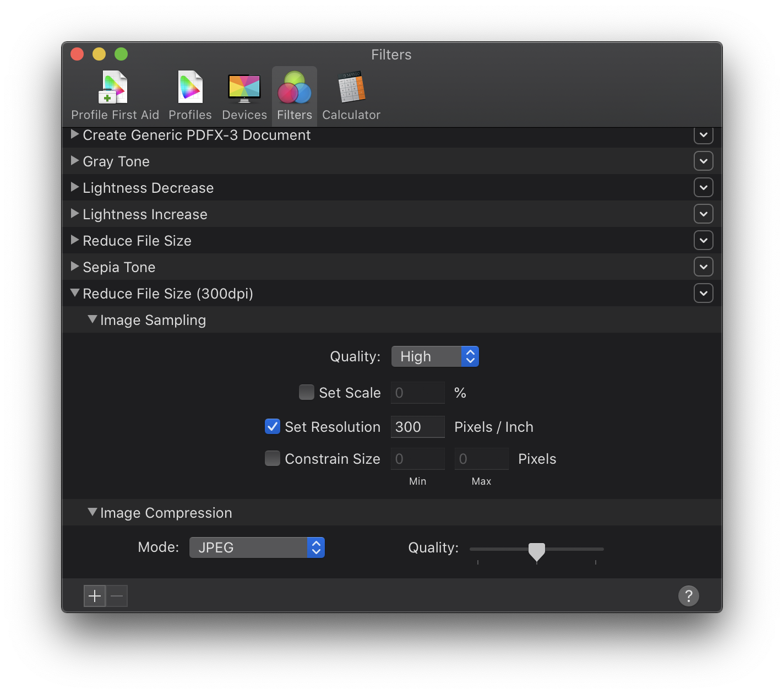The width and height of the screenshot is (784, 694).
Task: Expand the Lightness Decrease filter
Action: point(75,187)
